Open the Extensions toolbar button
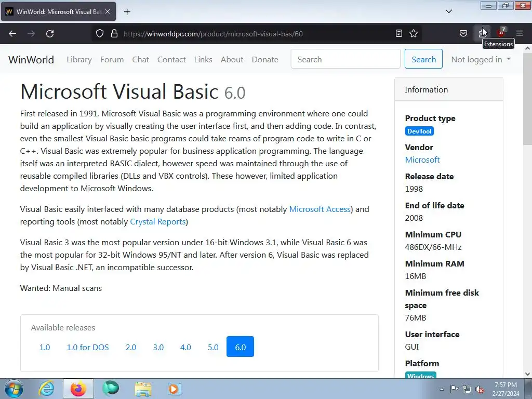 [x=482, y=33]
